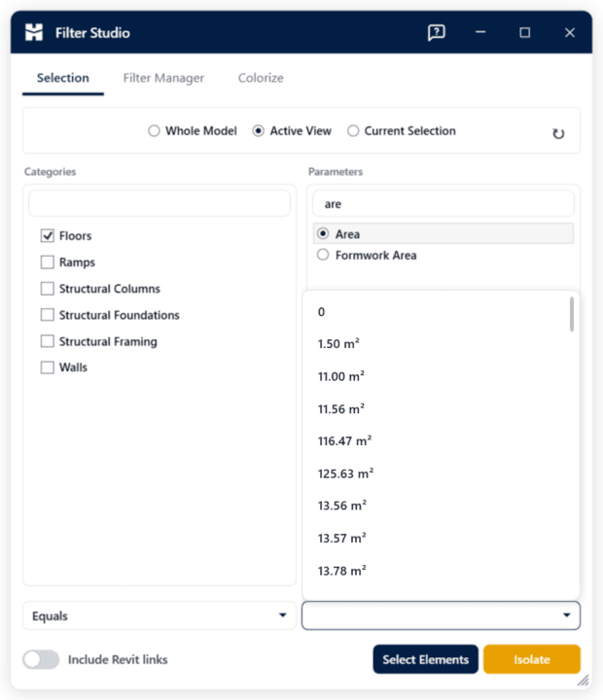Click the orange Isolate button
This screenshot has width=603, height=700.
coord(532,659)
